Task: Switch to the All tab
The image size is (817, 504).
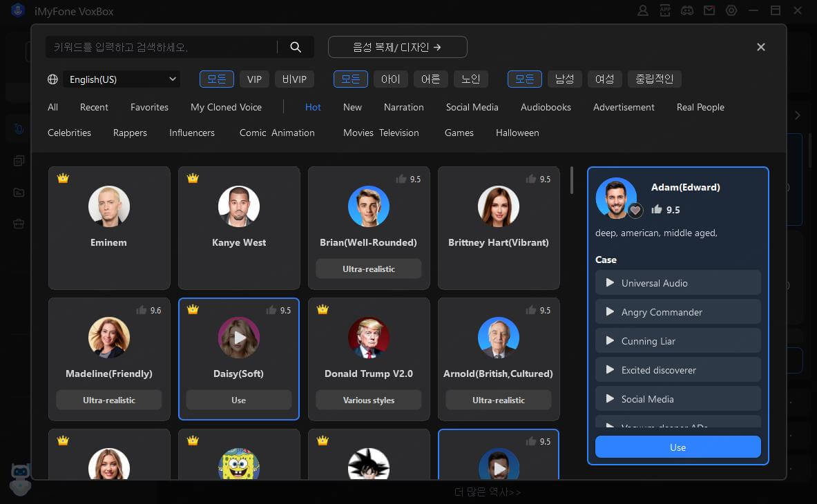Action: [x=52, y=107]
